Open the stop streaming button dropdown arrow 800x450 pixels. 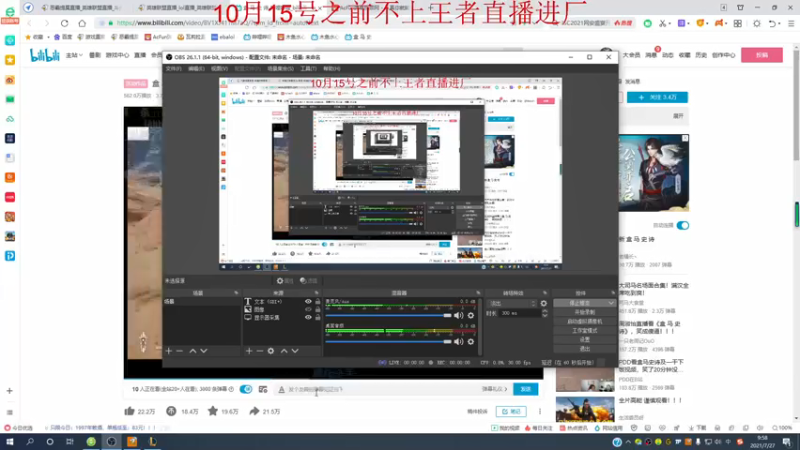click(x=611, y=303)
